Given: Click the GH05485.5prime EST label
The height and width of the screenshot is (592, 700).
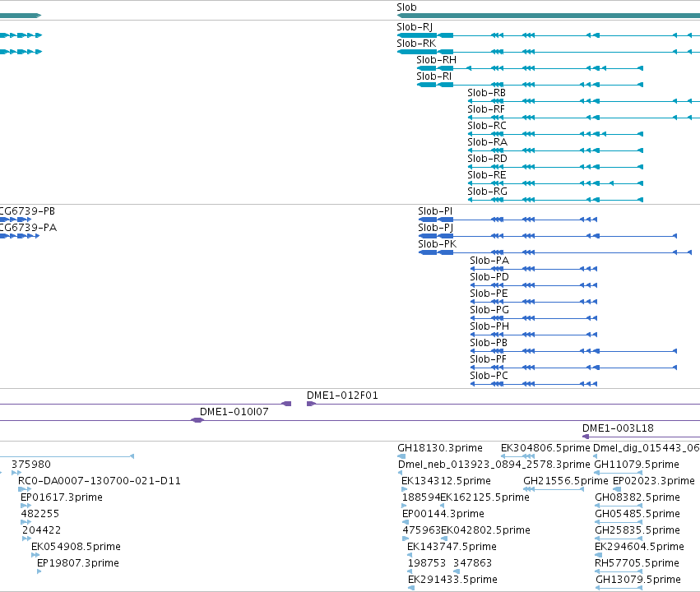Looking at the screenshot, I should coord(637,515).
